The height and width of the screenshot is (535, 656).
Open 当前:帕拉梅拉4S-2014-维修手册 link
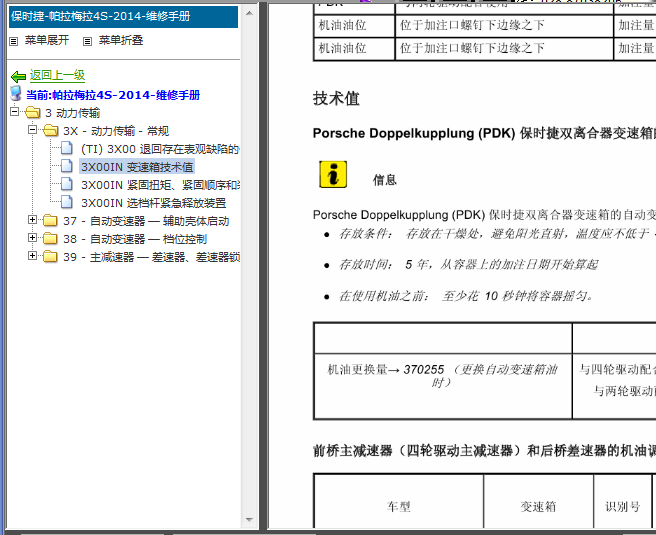(113, 95)
